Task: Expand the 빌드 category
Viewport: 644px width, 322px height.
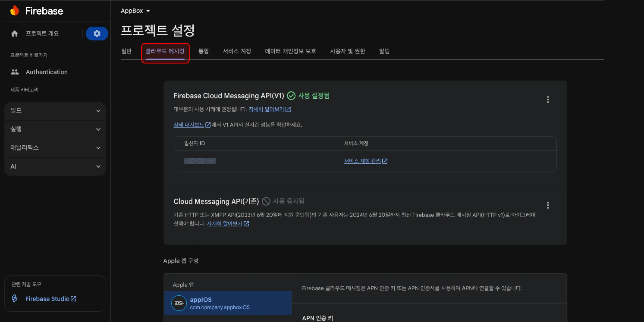Action: click(55, 110)
